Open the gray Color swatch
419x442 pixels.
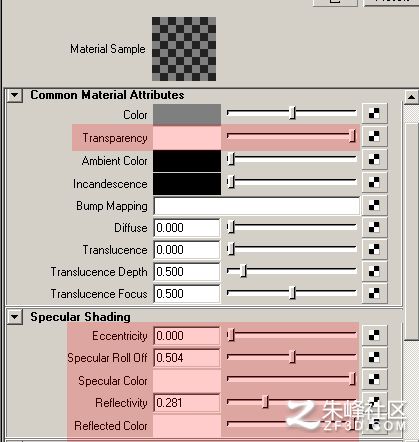point(187,114)
